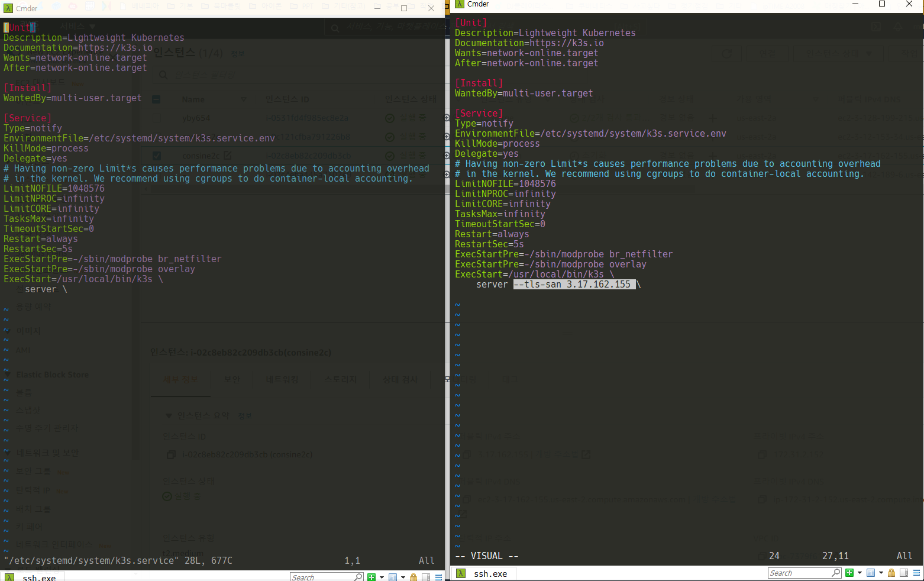The image size is (924, 581).
Task: Click KillMode=process line in right window
Action: point(497,144)
